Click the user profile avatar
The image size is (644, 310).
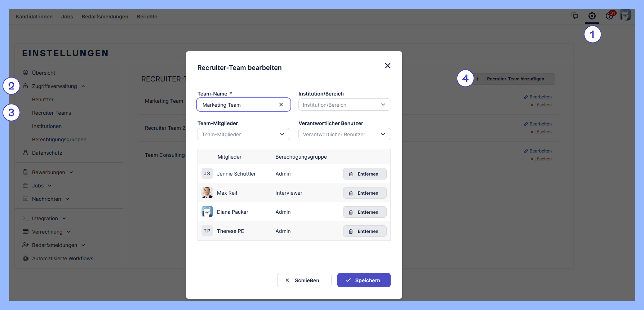click(625, 15)
